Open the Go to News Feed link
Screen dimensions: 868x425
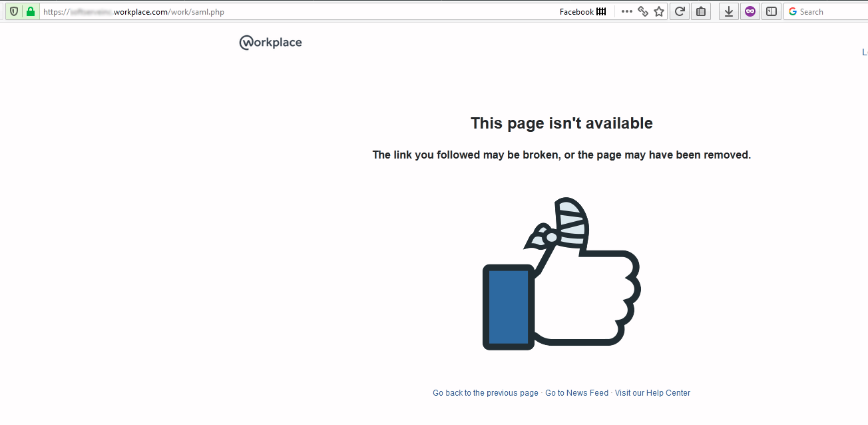pos(576,393)
